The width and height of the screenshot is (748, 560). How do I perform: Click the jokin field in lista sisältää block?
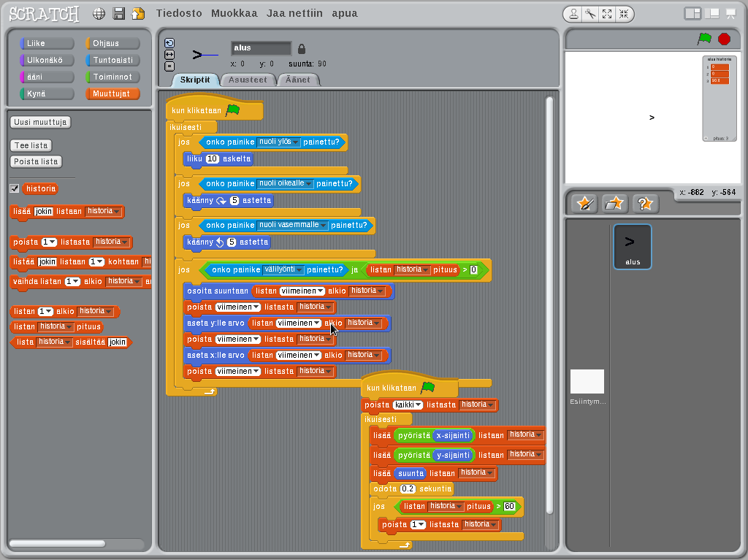coord(117,342)
